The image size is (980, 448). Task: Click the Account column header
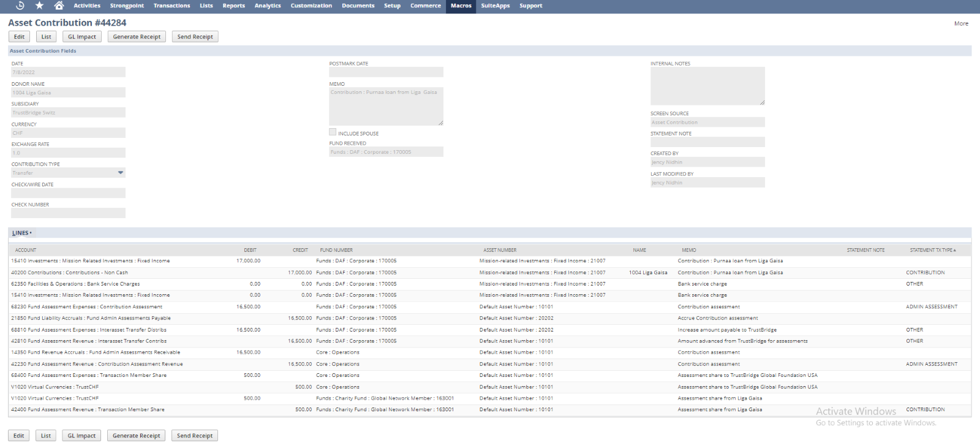26,250
